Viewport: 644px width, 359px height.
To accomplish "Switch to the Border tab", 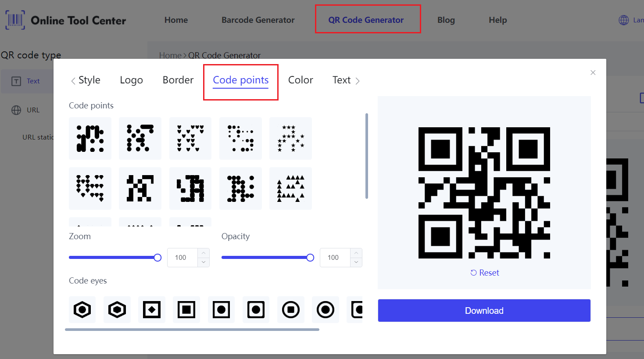I will coord(178,80).
